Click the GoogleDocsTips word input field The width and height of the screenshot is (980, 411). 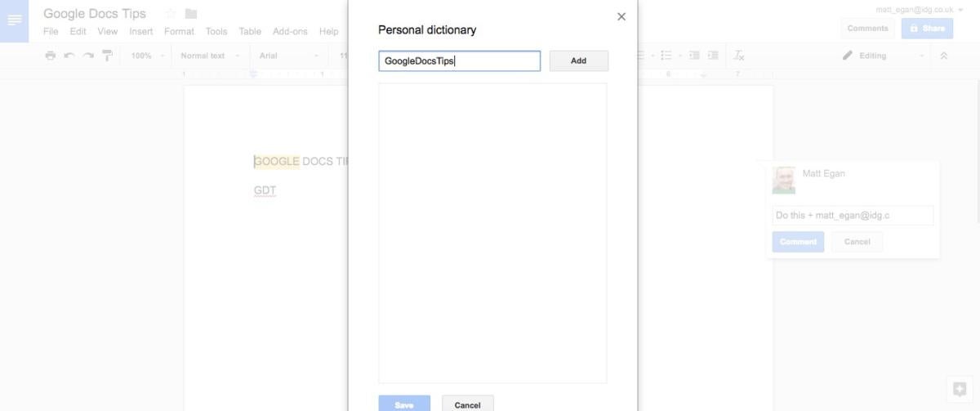pos(459,60)
